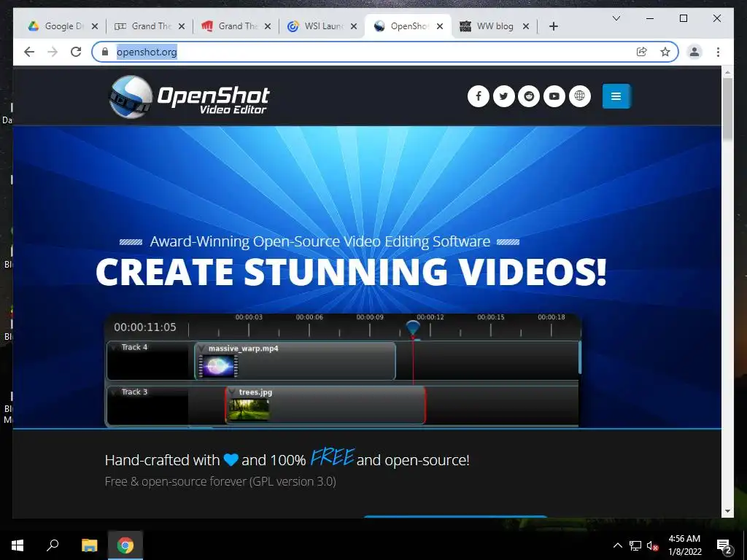
Task: Click the share page icon in address bar
Action: click(x=642, y=52)
